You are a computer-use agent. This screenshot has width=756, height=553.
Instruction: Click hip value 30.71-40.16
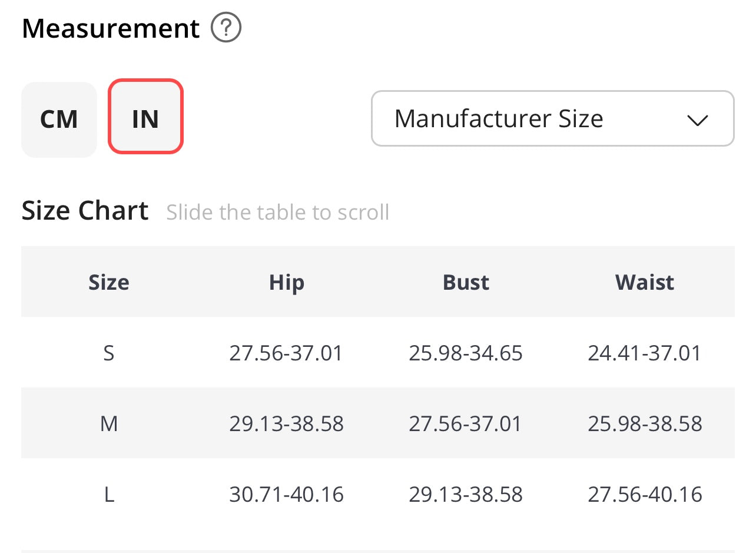click(x=286, y=495)
